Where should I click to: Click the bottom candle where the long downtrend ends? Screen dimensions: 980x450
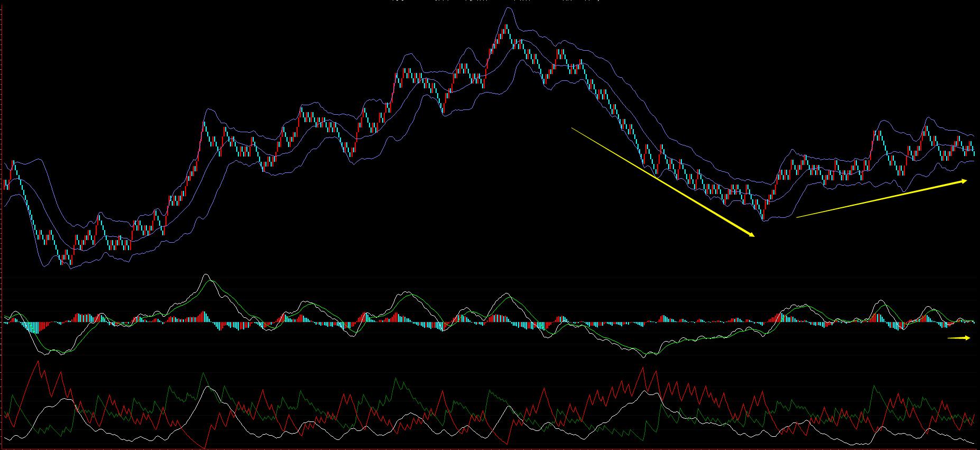click(x=763, y=214)
